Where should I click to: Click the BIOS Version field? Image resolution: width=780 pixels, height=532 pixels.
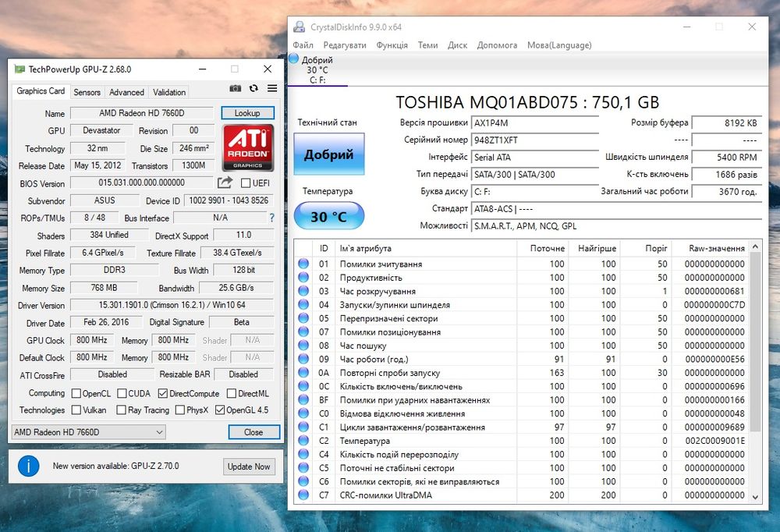[142, 183]
